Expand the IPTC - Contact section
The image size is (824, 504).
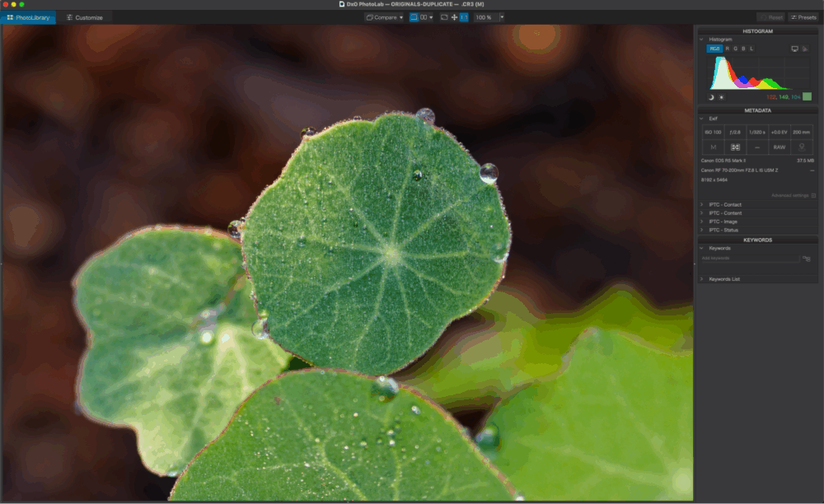725,204
